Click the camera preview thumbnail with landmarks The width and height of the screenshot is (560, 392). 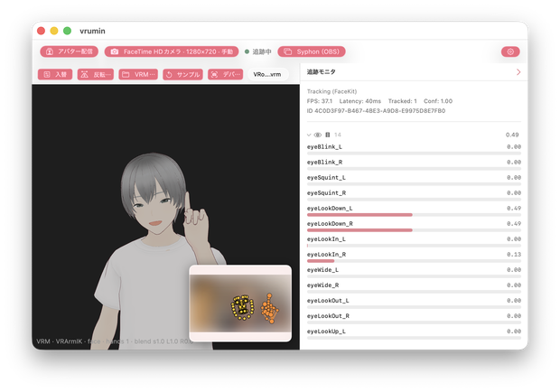tap(240, 303)
